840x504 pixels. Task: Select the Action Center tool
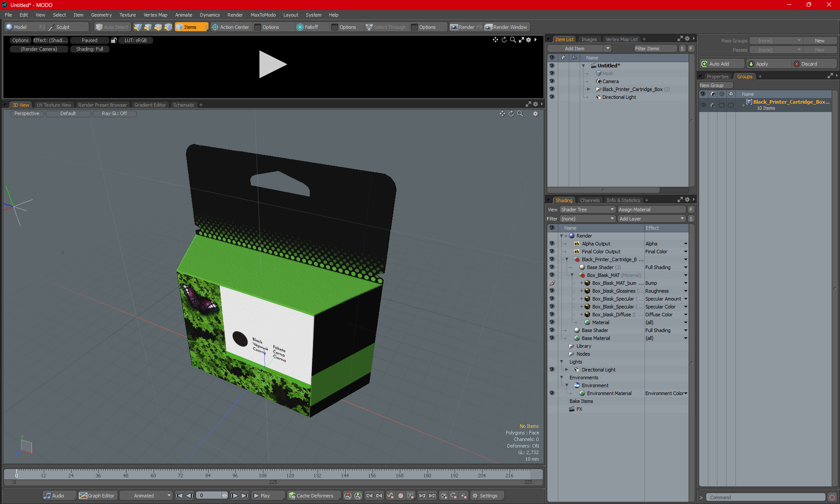pos(230,27)
